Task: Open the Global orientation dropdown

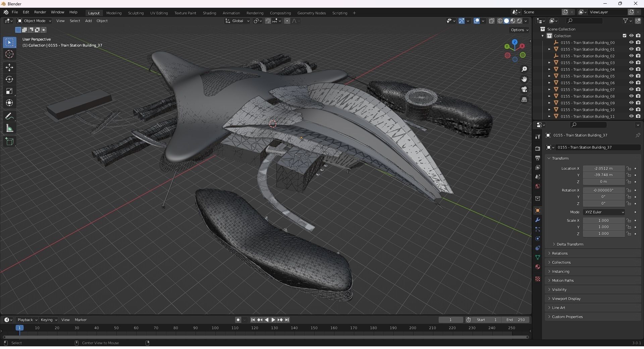Action: pos(237,21)
